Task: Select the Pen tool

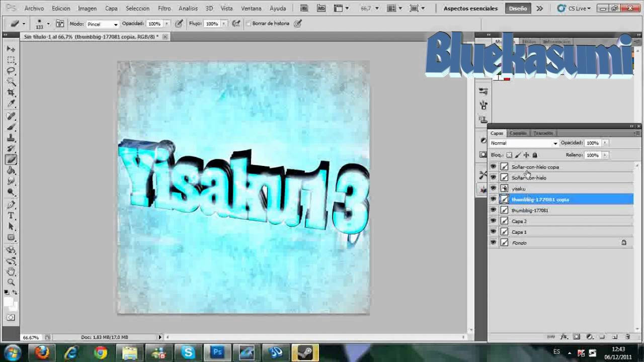Action: (x=11, y=205)
